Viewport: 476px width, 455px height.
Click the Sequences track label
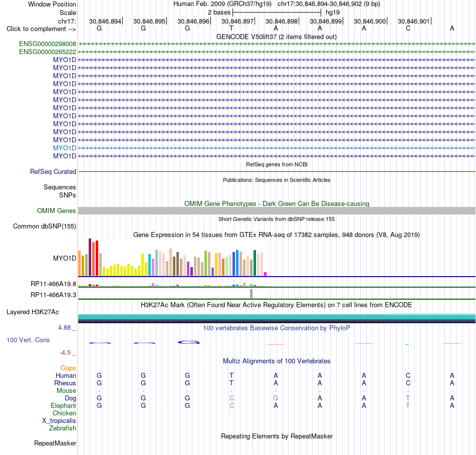60,187
